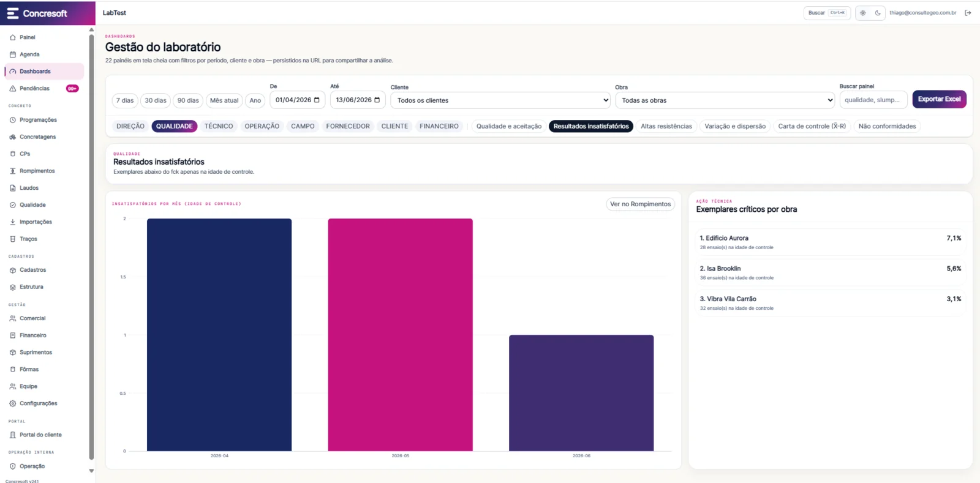
Task: Switch to the CLIENTE tab
Action: click(394, 126)
